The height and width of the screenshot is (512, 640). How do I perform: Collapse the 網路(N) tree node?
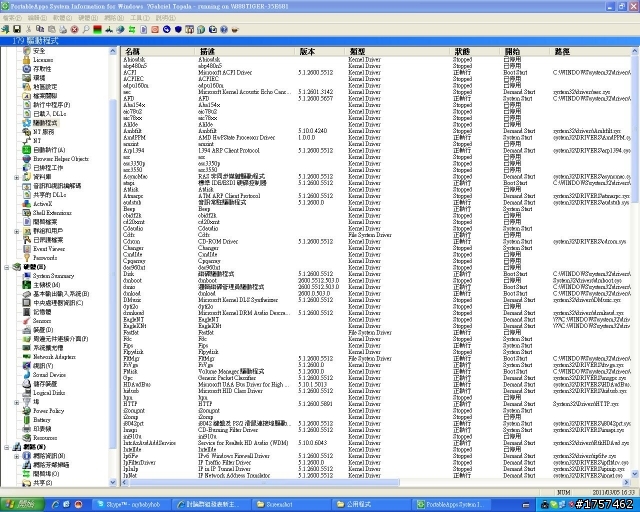pos(7,447)
